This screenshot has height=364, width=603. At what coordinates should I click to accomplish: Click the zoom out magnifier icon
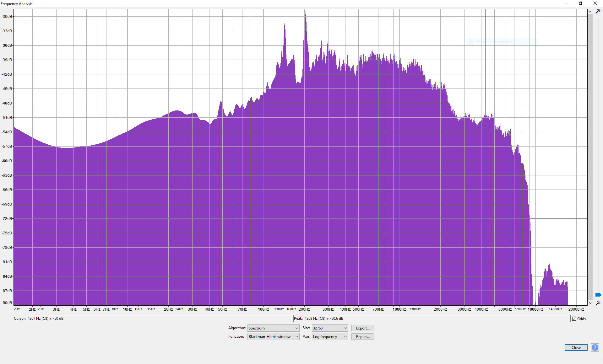pyautogui.click(x=598, y=303)
